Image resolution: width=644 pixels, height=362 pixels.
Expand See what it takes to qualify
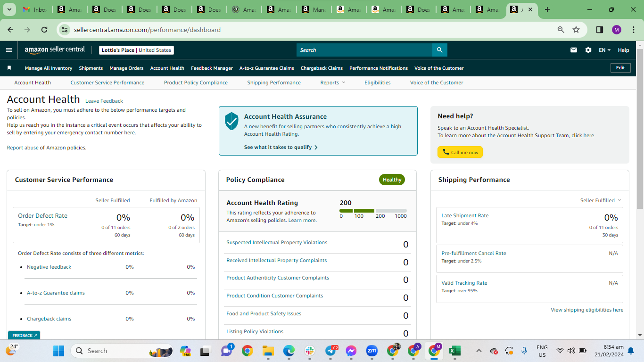[281, 147]
